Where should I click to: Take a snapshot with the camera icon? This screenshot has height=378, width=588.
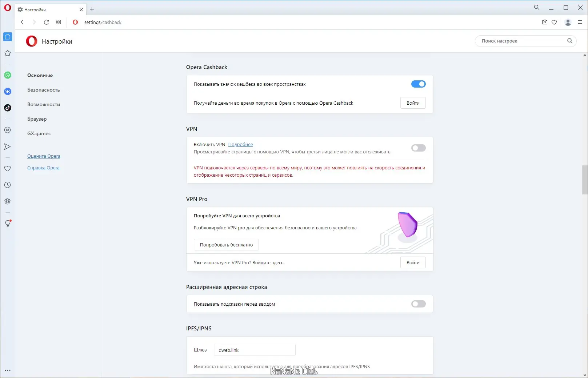tap(544, 22)
